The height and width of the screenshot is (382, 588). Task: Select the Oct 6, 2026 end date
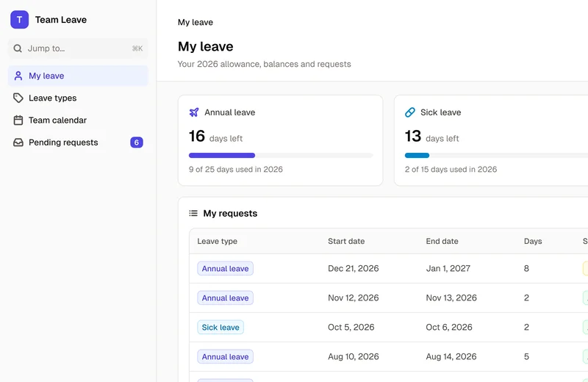tap(449, 327)
